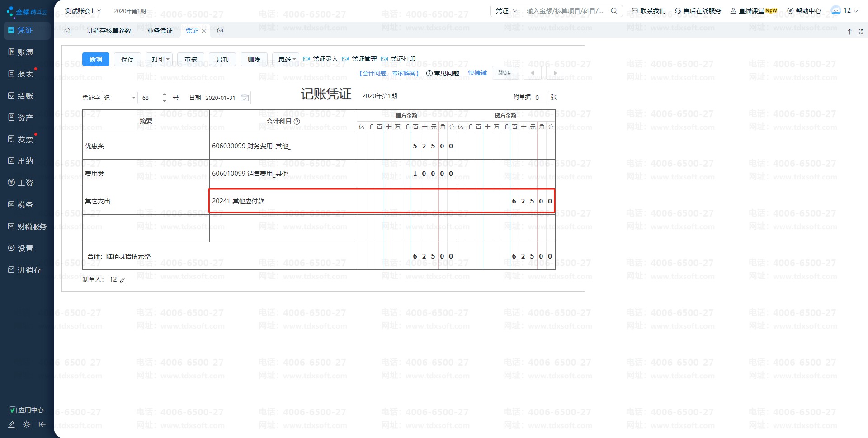Click the home icon in tab bar

67,31
